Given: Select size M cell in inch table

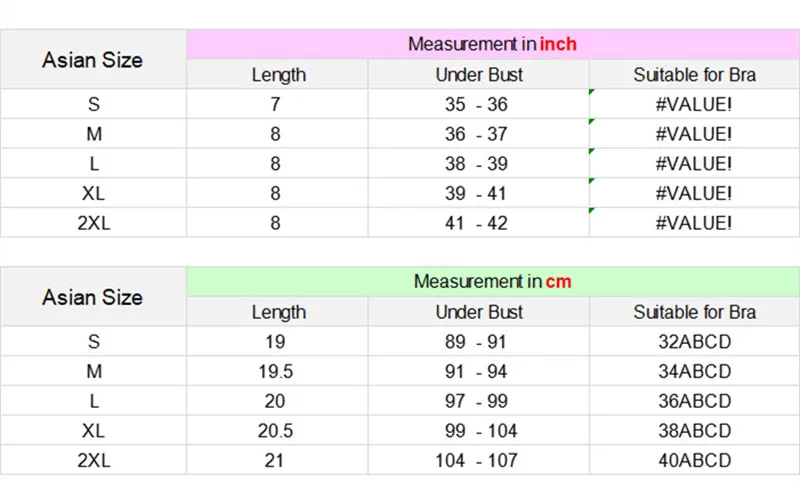Looking at the screenshot, I should pos(93,134).
